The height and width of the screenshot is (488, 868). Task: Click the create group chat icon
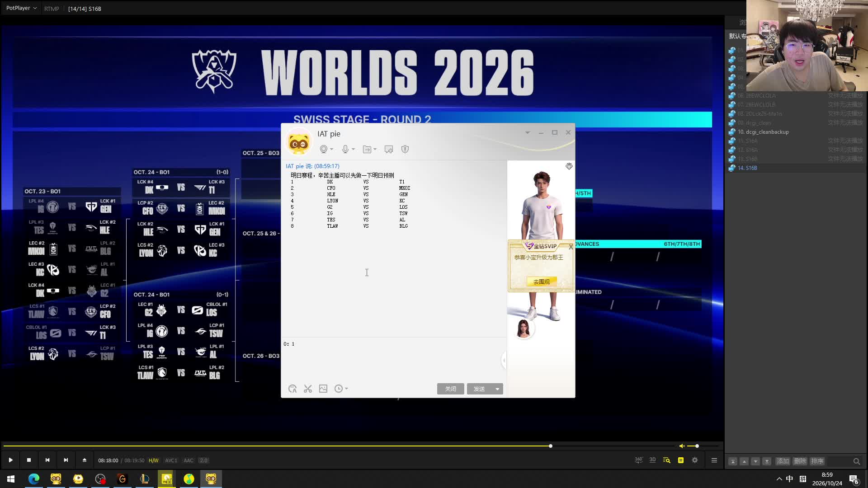(x=389, y=149)
